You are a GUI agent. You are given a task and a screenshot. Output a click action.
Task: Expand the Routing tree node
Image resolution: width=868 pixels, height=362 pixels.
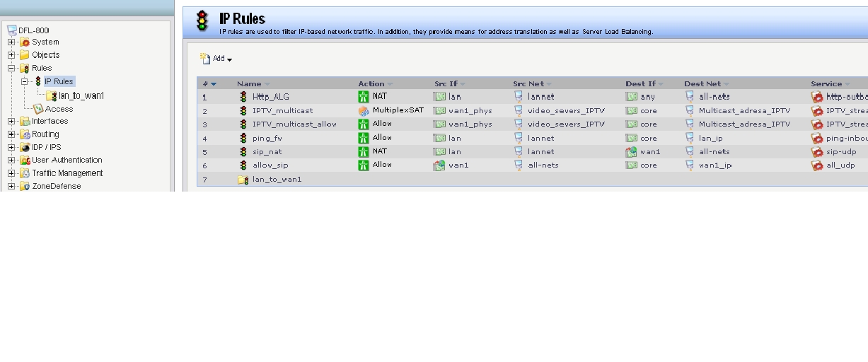click(x=11, y=134)
